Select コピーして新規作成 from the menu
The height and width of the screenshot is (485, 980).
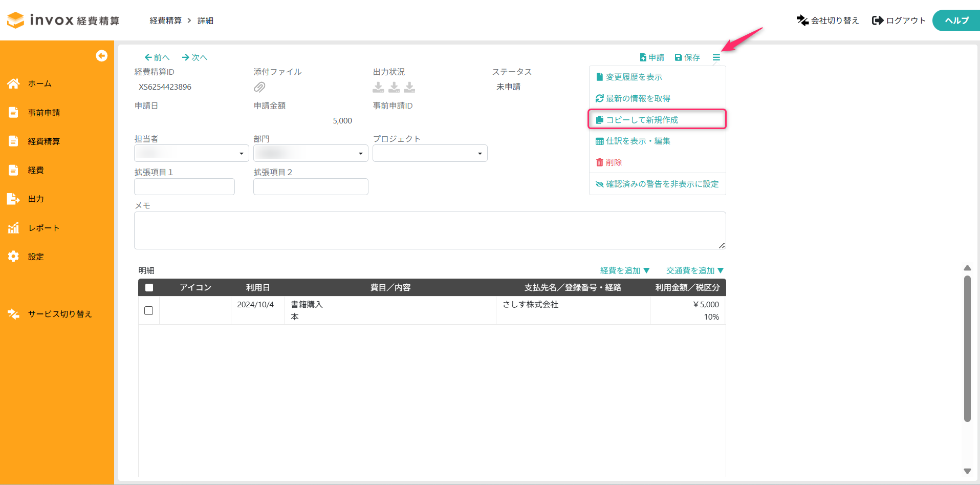(642, 120)
